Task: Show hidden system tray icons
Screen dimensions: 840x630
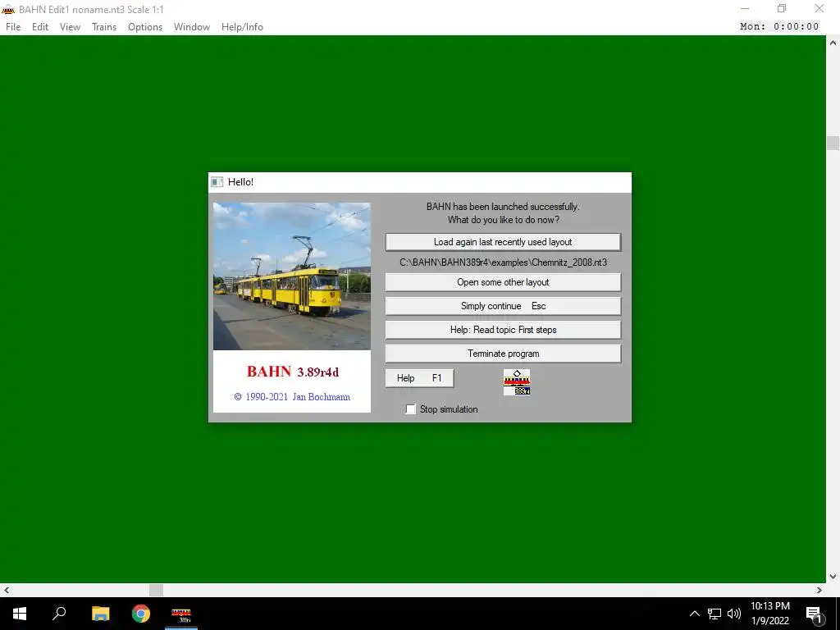Action: coord(694,614)
